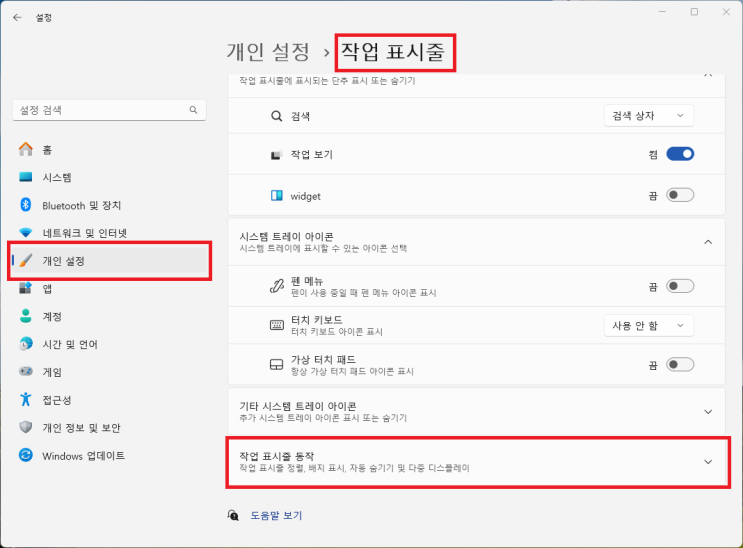The height and width of the screenshot is (548, 743).
Task: Click the 터치 키보드 keyboard icon
Action: pos(277,325)
